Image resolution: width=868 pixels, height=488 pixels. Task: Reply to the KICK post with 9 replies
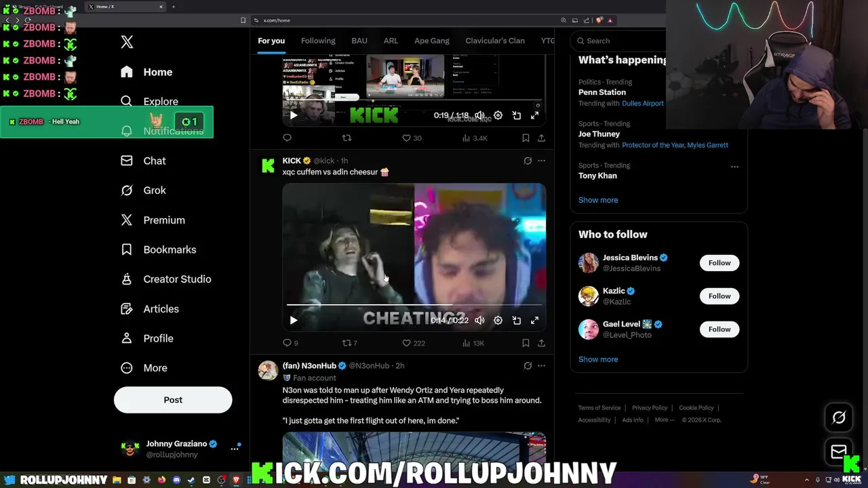point(290,343)
